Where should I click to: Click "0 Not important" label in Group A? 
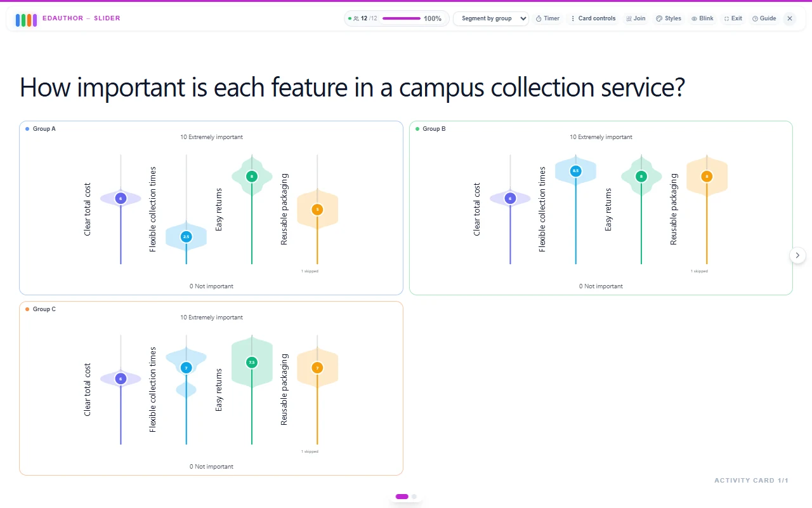pos(211,286)
